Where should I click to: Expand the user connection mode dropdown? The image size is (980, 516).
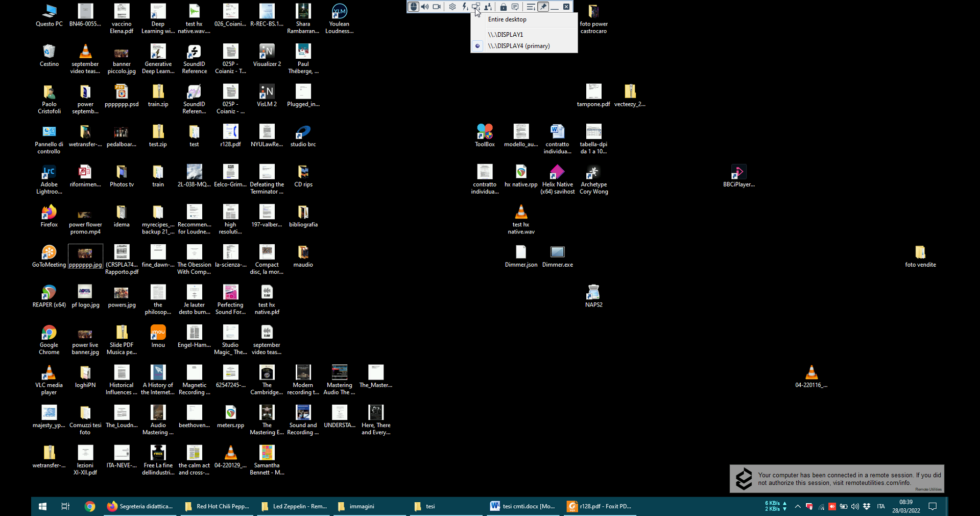tap(488, 7)
